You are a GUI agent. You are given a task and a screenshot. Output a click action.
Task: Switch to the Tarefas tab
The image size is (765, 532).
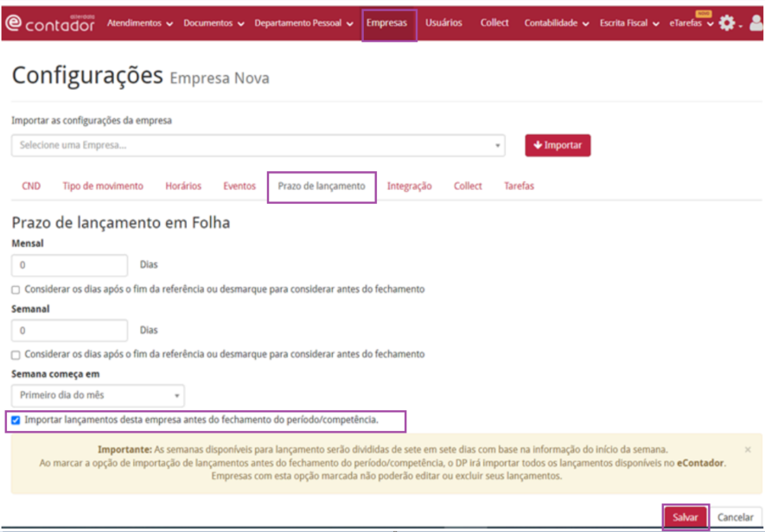[520, 186]
